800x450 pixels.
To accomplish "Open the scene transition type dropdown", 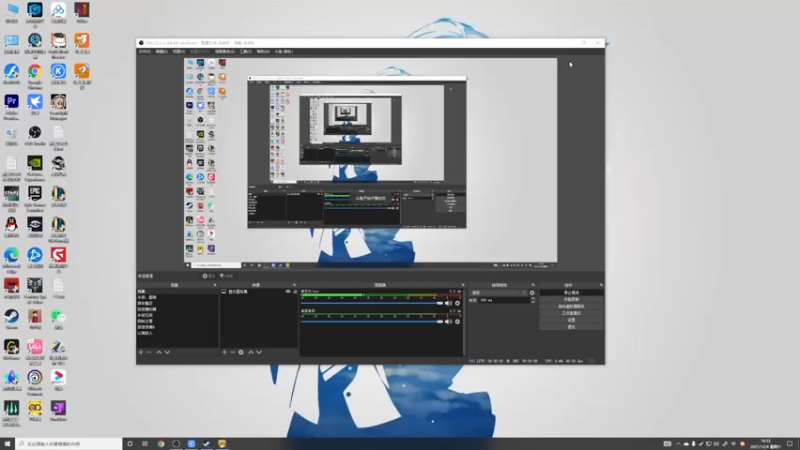I will pos(498,293).
